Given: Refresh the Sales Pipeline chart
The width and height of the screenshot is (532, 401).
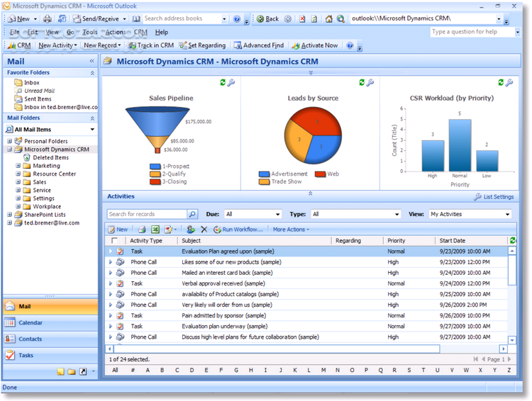Looking at the screenshot, I should click(x=223, y=82).
